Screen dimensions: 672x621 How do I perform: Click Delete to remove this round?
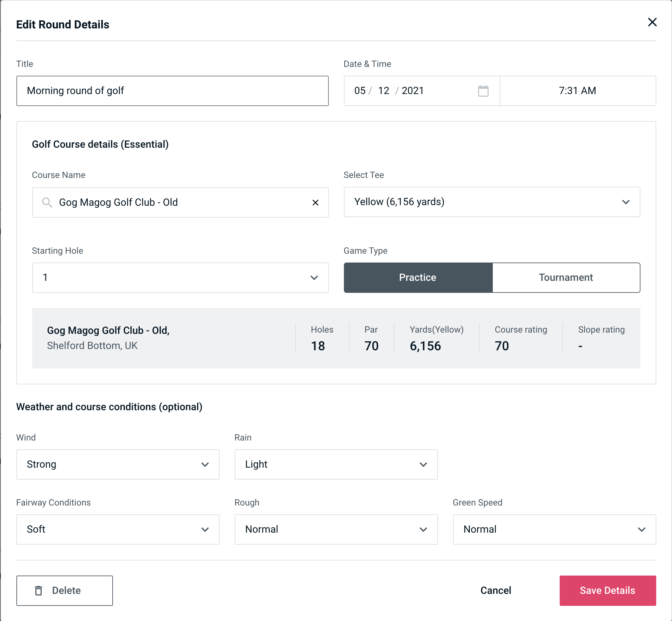[65, 590]
